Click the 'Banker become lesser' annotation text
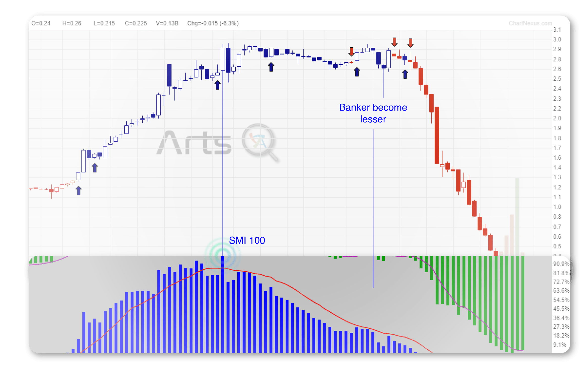This screenshot has height=371, width=588. click(x=373, y=113)
